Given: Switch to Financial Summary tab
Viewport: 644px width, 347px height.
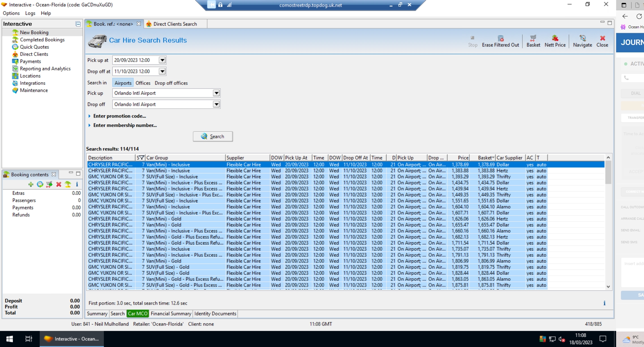Looking at the screenshot, I should tap(171, 314).
